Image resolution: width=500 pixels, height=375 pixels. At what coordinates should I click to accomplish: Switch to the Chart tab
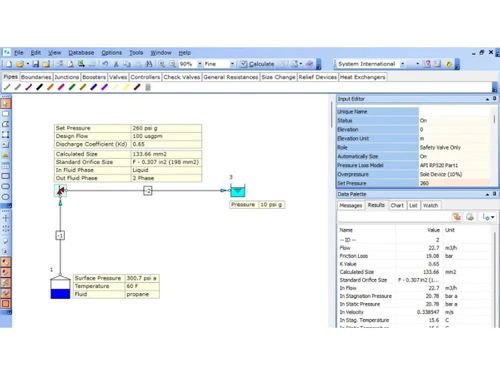coord(397,206)
